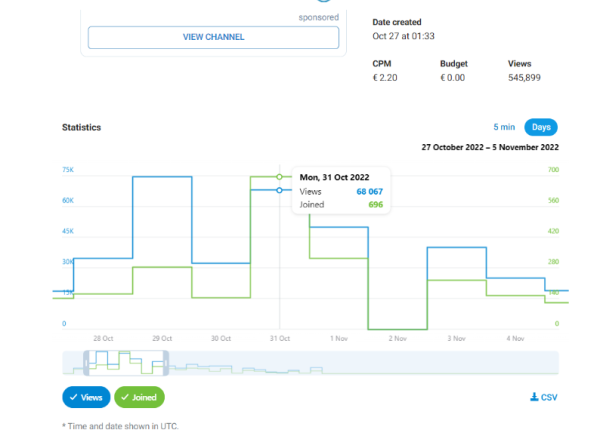Screen dimensions: 600x439
Task: Click the Mon, 31 Oct 2022 tooltip title
Action: (334, 177)
